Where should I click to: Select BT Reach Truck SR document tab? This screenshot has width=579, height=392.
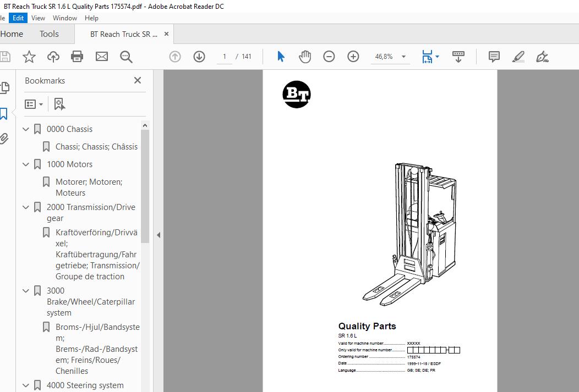tap(124, 34)
